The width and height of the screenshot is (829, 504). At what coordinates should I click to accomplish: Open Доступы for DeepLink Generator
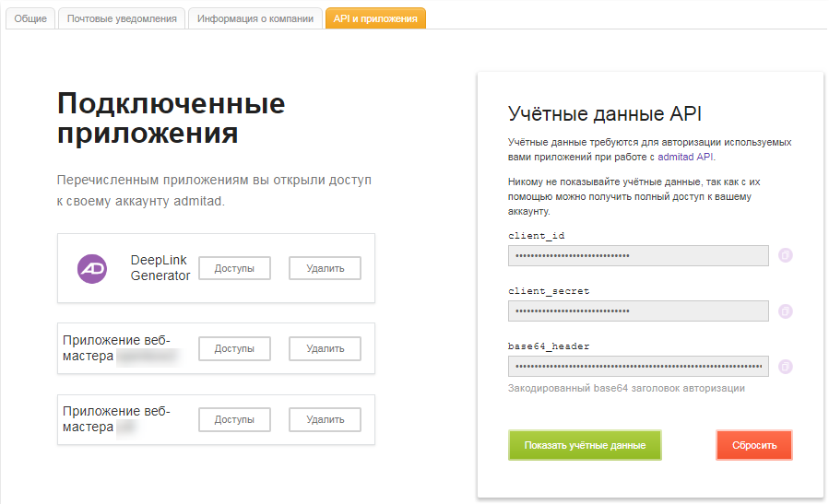[234, 268]
